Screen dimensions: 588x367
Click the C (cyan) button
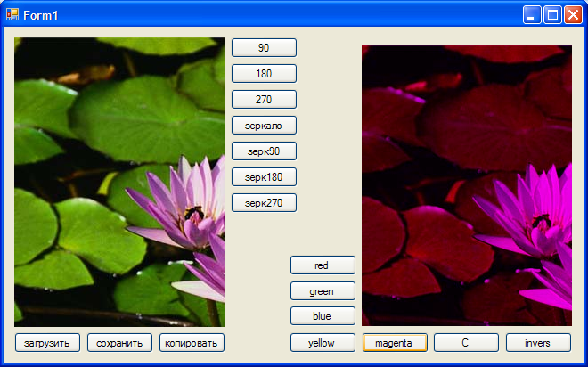466,343
